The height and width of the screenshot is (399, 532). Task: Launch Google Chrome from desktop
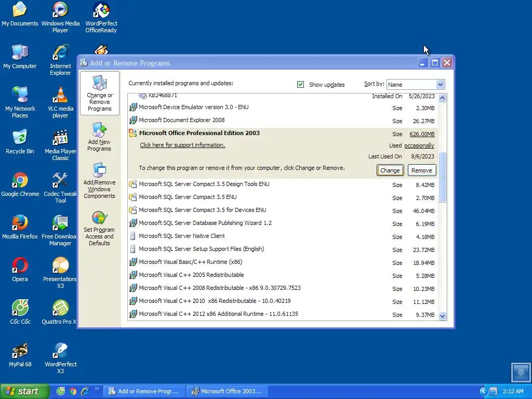pos(20,185)
